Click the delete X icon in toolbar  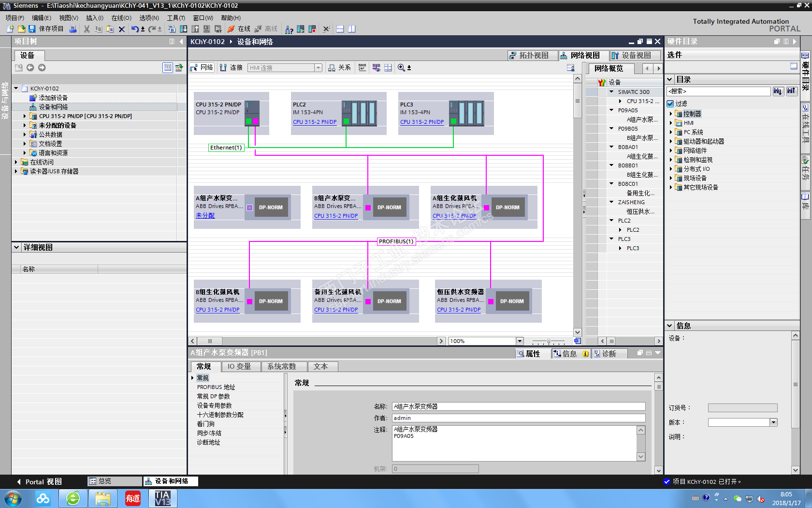[x=122, y=29]
